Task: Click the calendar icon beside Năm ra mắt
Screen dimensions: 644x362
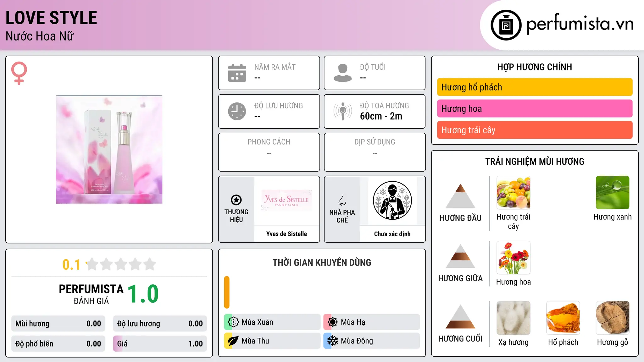Action: point(237,73)
